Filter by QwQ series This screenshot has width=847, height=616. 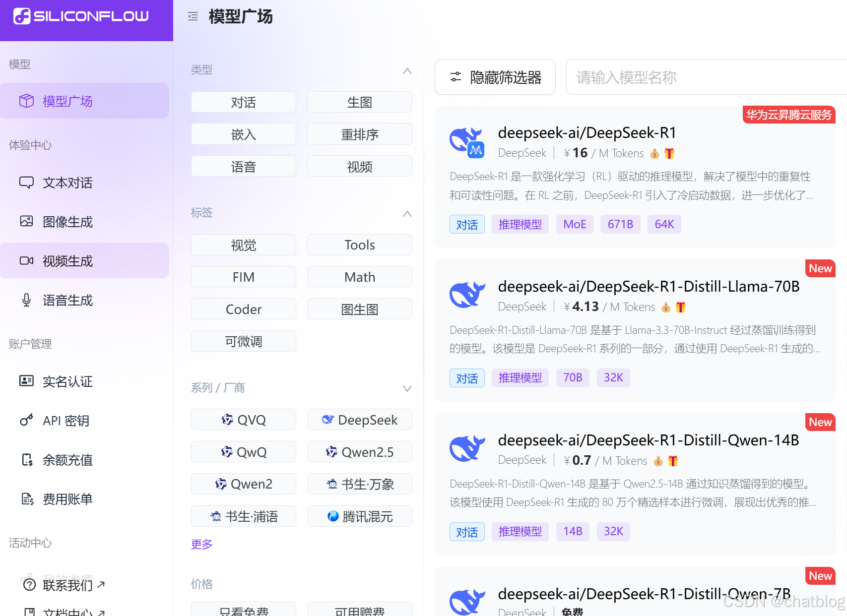tap(244, 452)
